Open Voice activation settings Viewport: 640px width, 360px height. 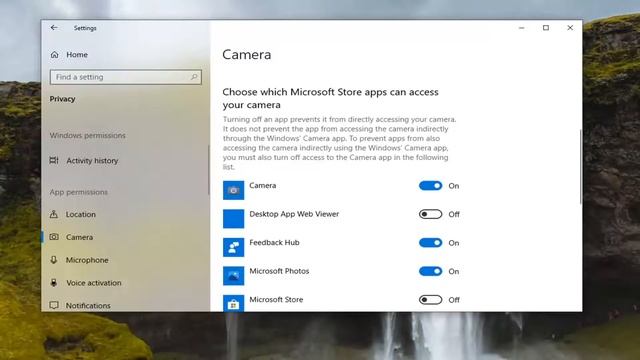[x=93, y=283]
